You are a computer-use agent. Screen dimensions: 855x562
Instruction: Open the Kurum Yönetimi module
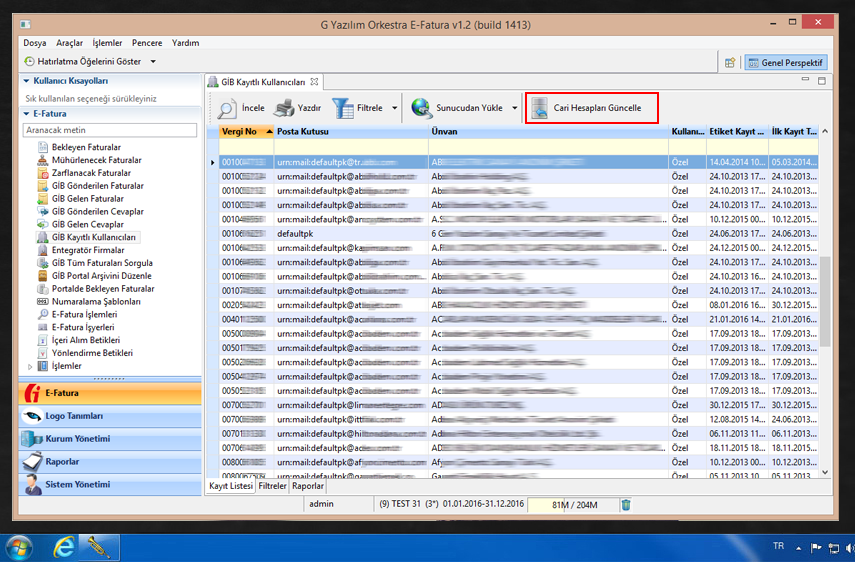pos(110,439)
